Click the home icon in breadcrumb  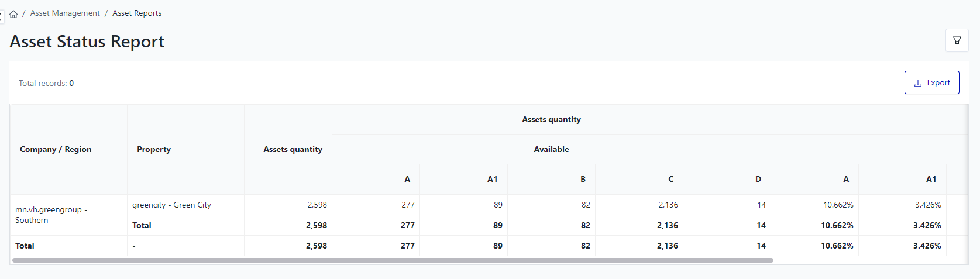coord(13,13)
